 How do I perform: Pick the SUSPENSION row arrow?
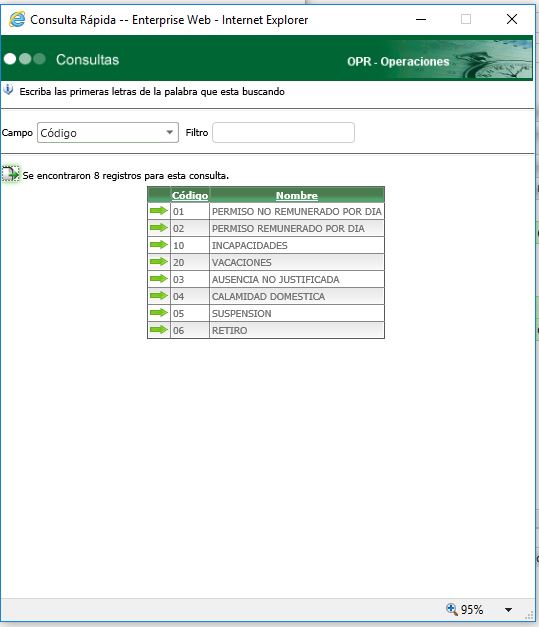[x=159, y=313]
